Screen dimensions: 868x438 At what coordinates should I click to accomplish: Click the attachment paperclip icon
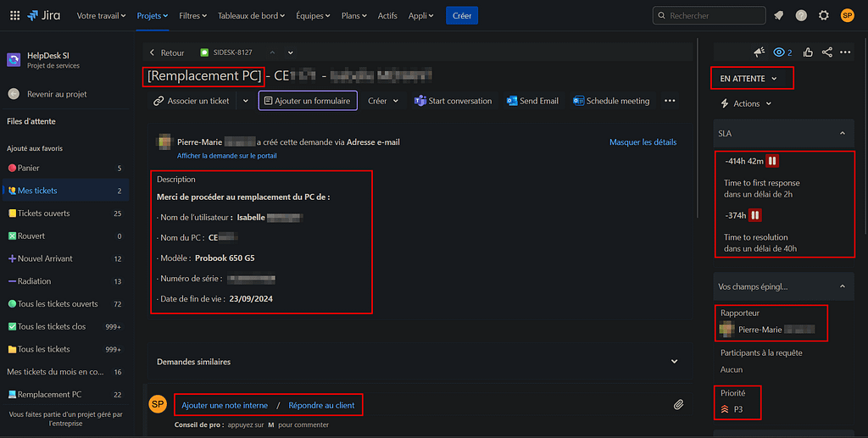pos(678,405)
